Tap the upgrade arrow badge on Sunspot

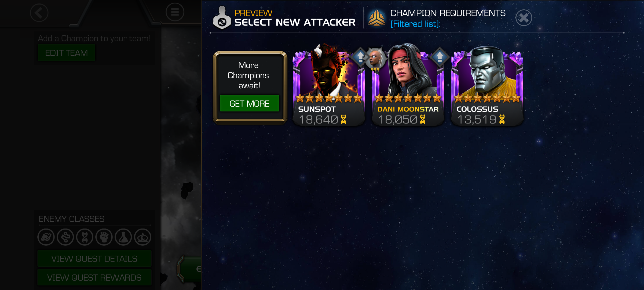pos(360,57)
